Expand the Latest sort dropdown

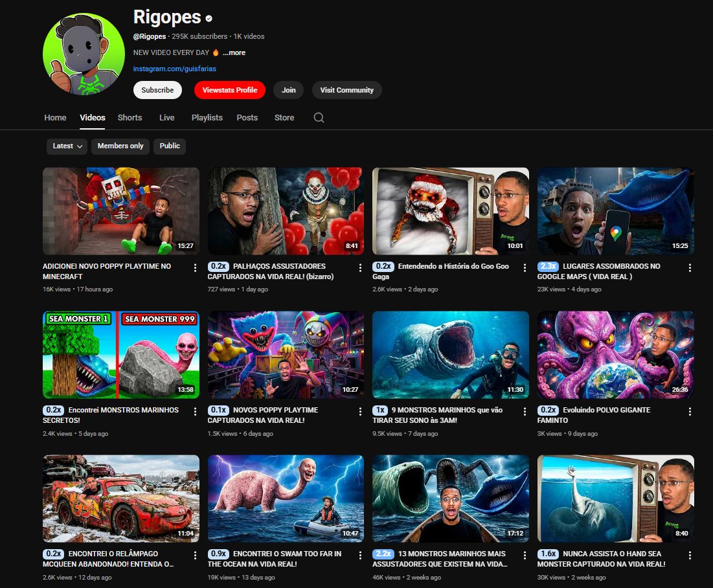[67, 146]
